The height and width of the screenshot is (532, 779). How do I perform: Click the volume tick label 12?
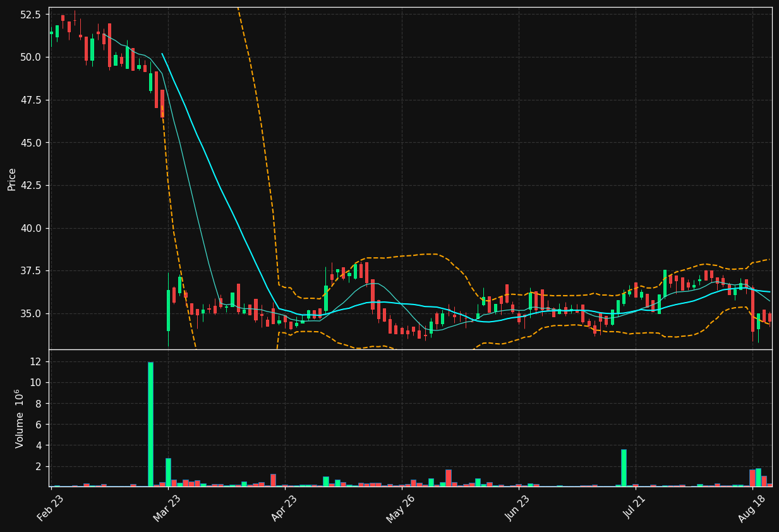(36, 361)
